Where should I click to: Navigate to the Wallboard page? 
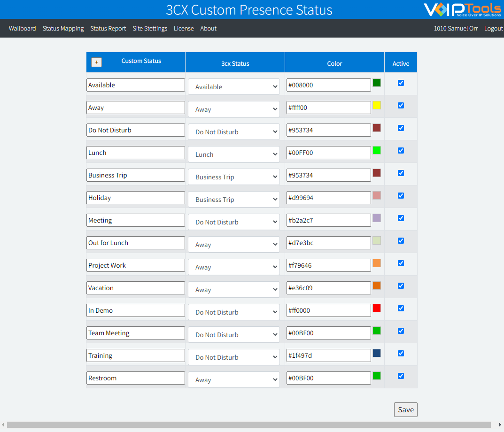point(22,28)
